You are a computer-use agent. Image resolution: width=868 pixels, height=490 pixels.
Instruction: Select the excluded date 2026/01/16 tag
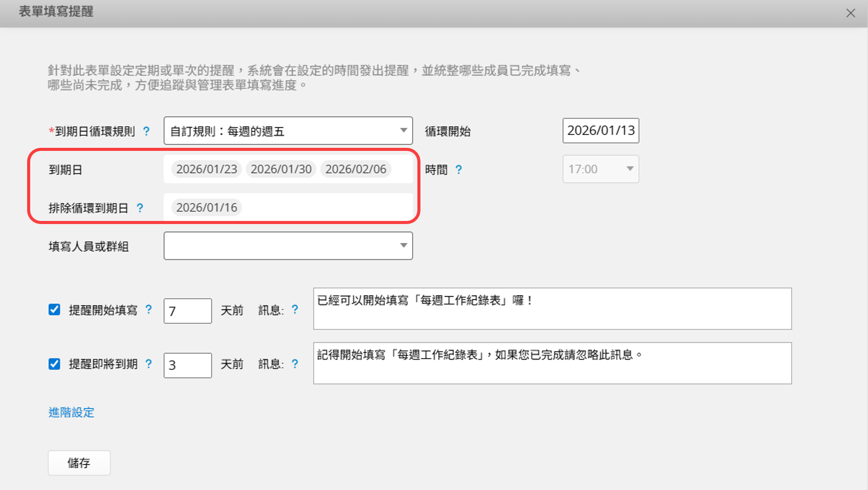point(207,208)
